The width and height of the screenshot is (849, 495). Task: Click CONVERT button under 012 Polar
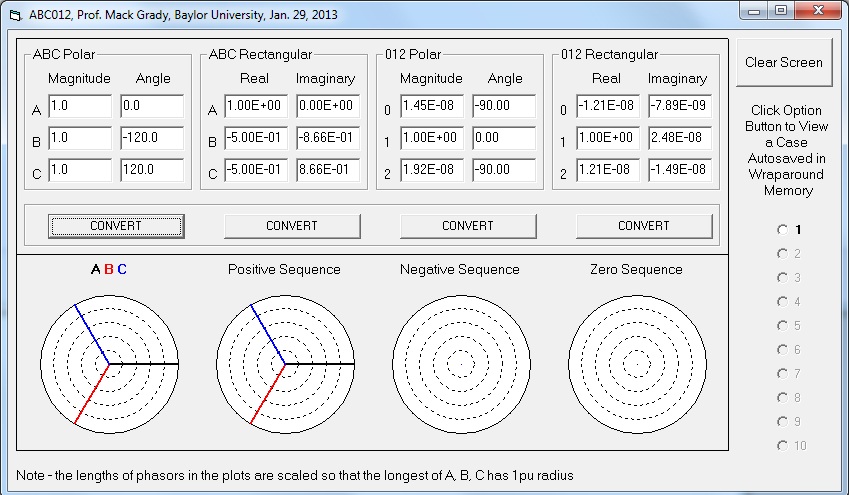[x=468, y=226]
